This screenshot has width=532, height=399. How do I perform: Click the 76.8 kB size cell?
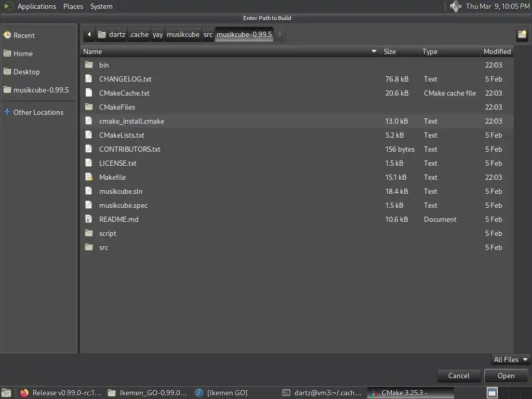tap(396, 79)
